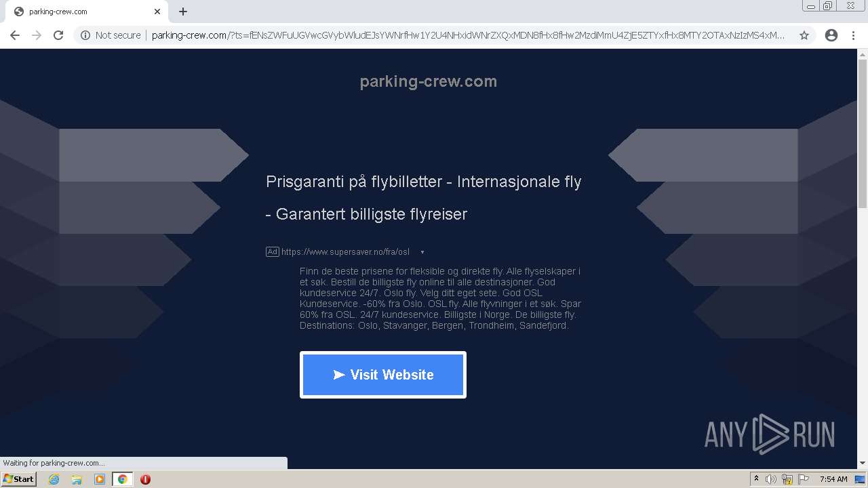Open the red stop-sign taskbar app
The height and width of the screenshot is (488, 868).
[x=145, y=479]
